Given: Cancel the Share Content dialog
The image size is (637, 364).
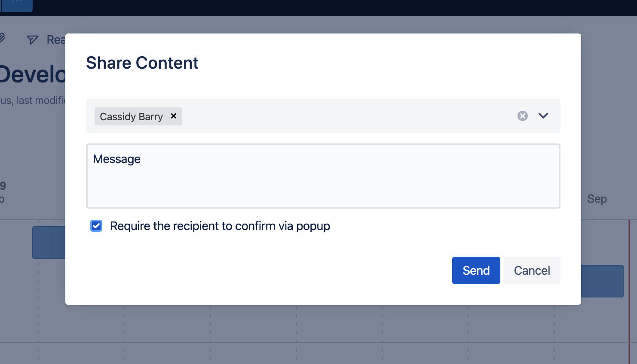Looking at the screenshot, I should pos(532,270).
